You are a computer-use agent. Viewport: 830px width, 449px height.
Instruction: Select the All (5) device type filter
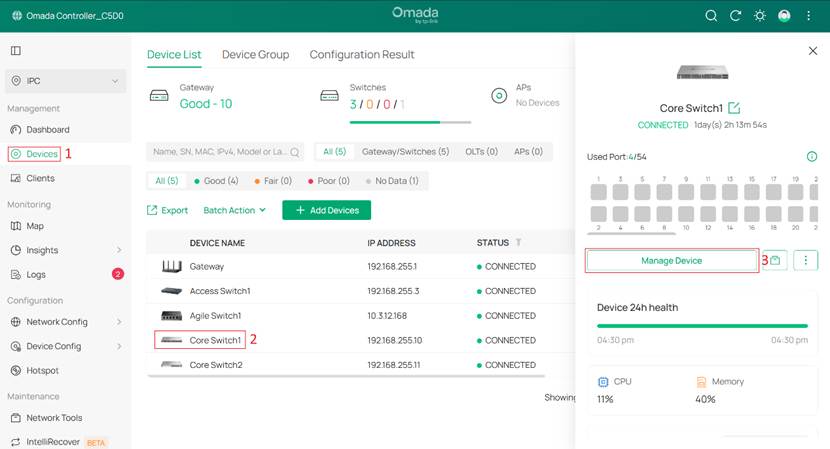click(335, 151)
